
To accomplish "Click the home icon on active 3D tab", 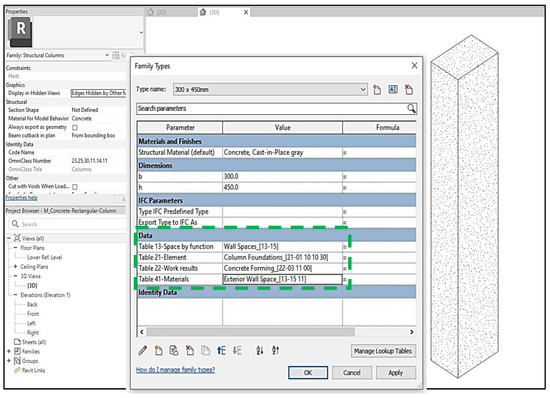I will (x=203, y=12).
